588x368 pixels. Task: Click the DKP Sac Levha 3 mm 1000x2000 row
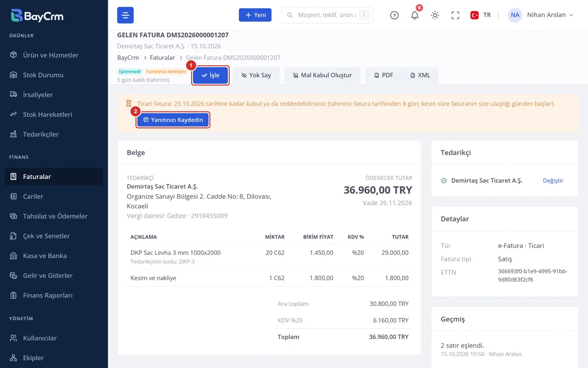click(x=269, y=257)
